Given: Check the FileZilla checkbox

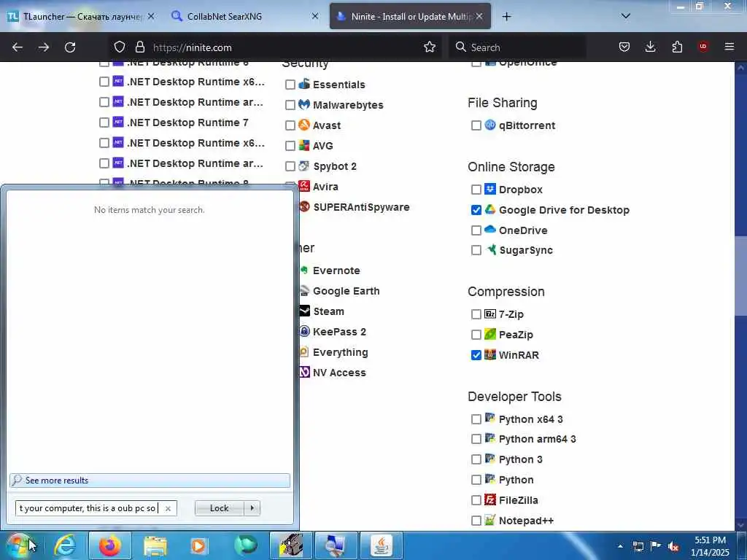Looking at the screenshot, I should (x=476, y=500).
